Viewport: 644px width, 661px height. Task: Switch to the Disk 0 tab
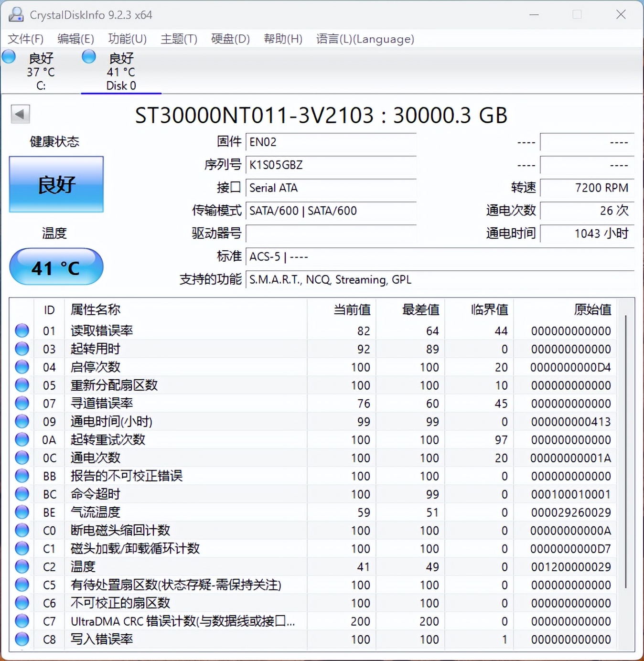[x=121, y=71]
